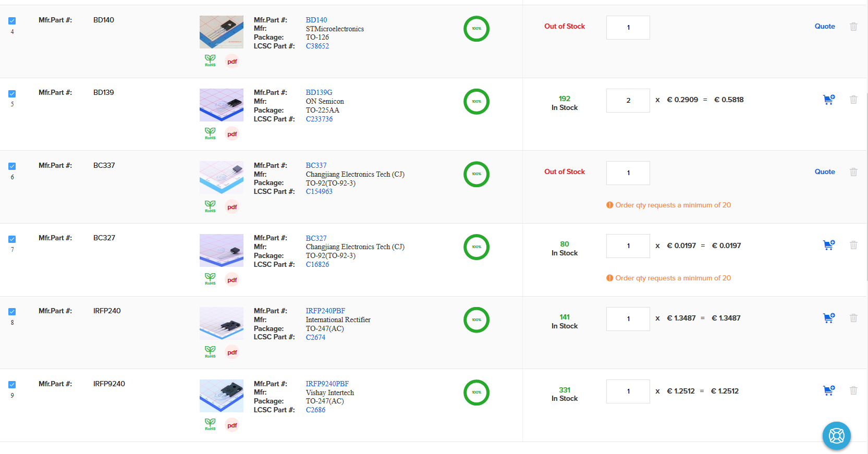This screenshot has width=868, height=454.
Task: Toggle the checkbox for BC337 row
Action: (x=12, y=166)
